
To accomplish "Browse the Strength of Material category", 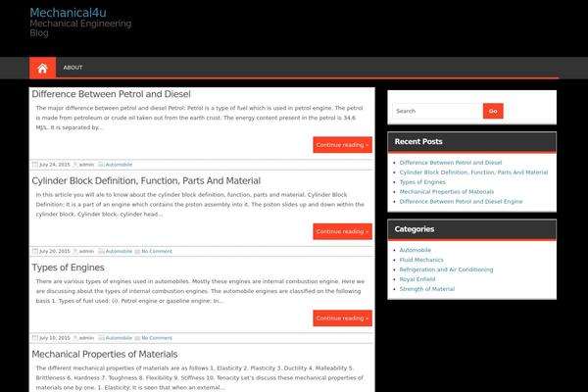I will [x=426, y=289].
